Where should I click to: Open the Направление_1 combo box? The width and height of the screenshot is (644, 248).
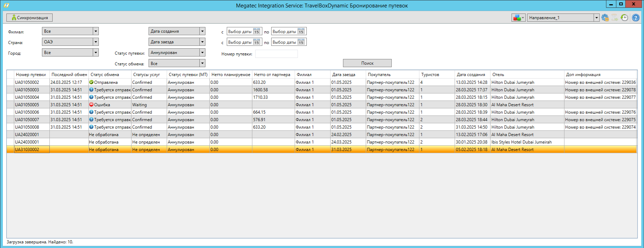click(x=596, y=18)
